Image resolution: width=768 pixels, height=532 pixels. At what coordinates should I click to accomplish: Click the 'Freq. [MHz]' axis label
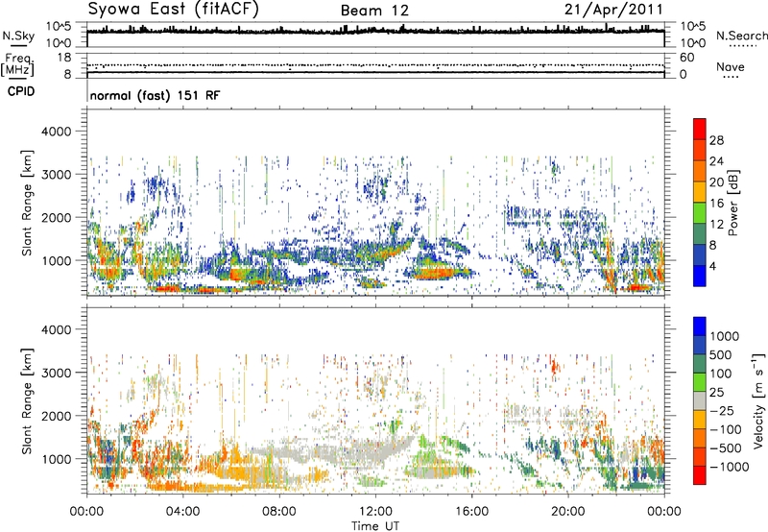18,65
